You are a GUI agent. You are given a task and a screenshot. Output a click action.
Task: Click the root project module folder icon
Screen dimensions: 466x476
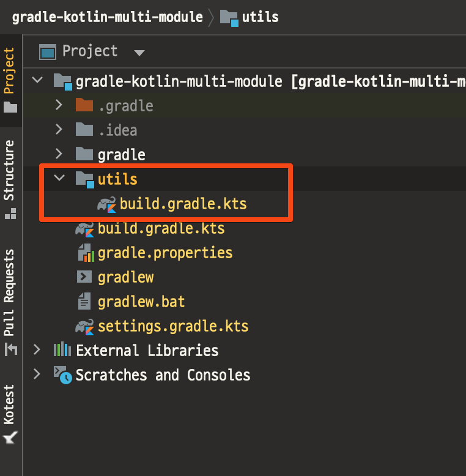(x=63, y=82)
